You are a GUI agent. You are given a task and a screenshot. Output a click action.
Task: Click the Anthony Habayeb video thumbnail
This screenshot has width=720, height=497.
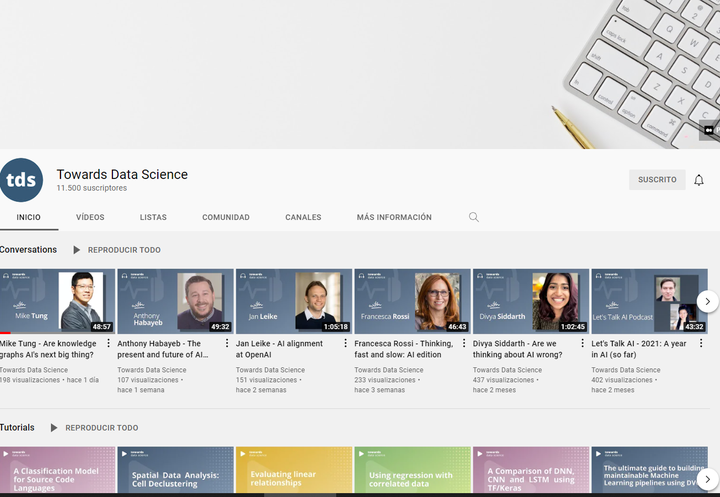point(175,301)
